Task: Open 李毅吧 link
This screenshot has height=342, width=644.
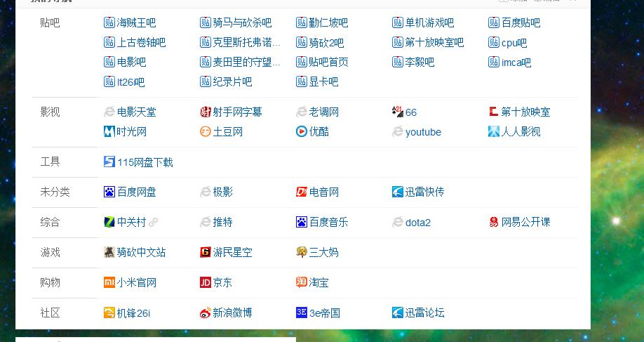Action: 420,62
